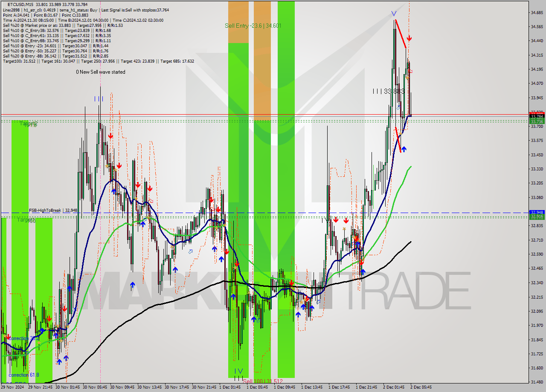Image resolution: width=546 pixels, height=392 pixels.
Task: Click the 32.710 price axis label
Action: tap(537, 240)
